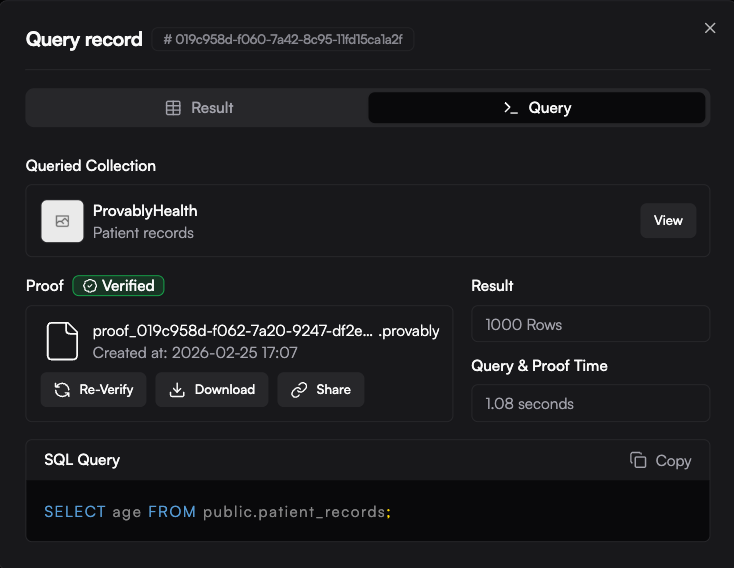Click the ProvablyHealth collection thumbnail icon
The image size is (734, 568).
coord(62,221)
